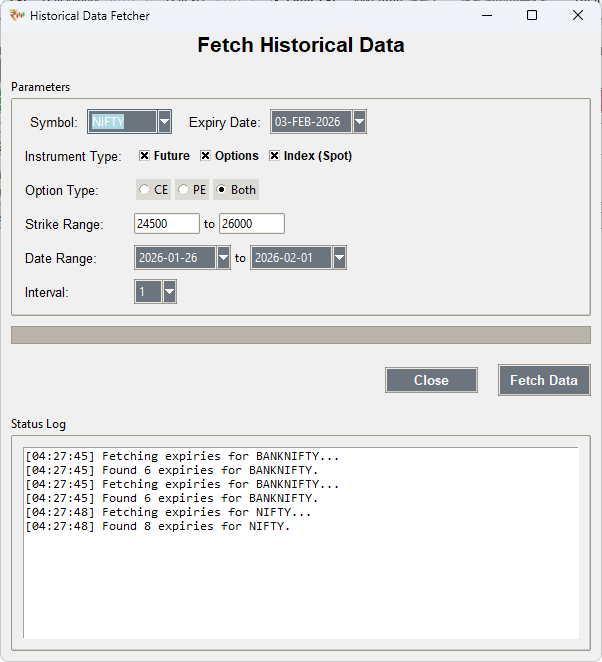Click the "Symbol:" label
This screenshot has width=602, height=662.
(x=54, y=122)
